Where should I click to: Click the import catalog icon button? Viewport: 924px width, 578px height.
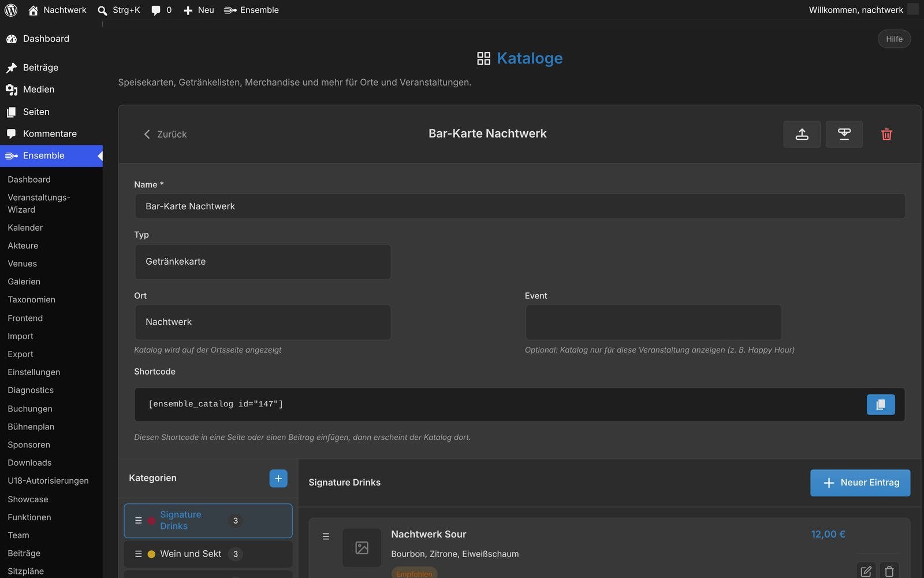point(844,134)
